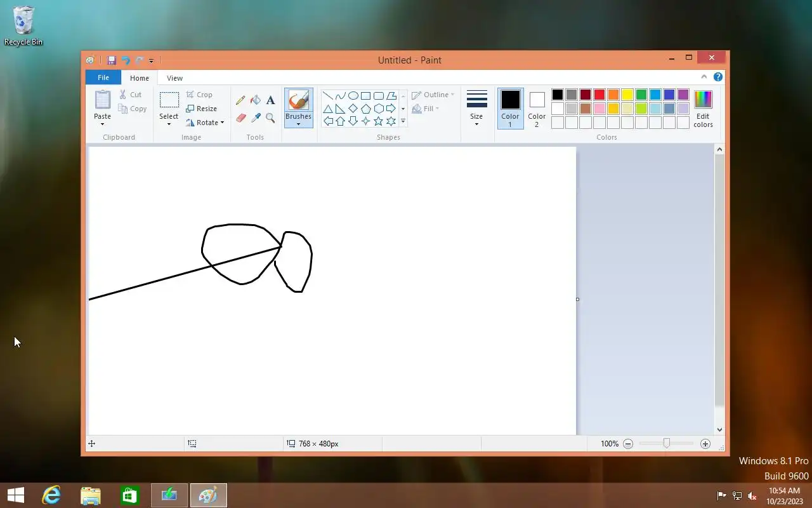Image resolution: width=812 pixels, height=508 pixels.
Task: Choose the Triangle shape
Action: click(x=328, y=109)
